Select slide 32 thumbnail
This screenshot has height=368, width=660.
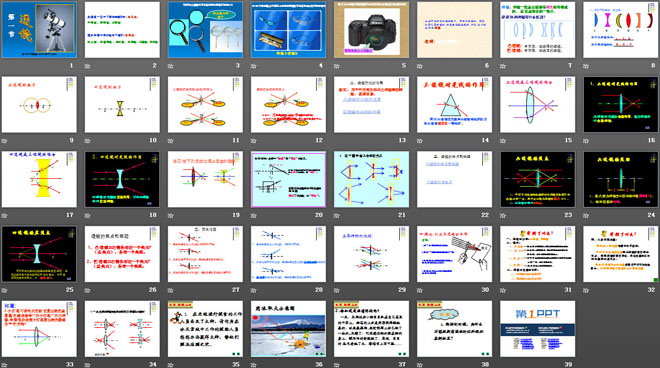pos(621,254)
